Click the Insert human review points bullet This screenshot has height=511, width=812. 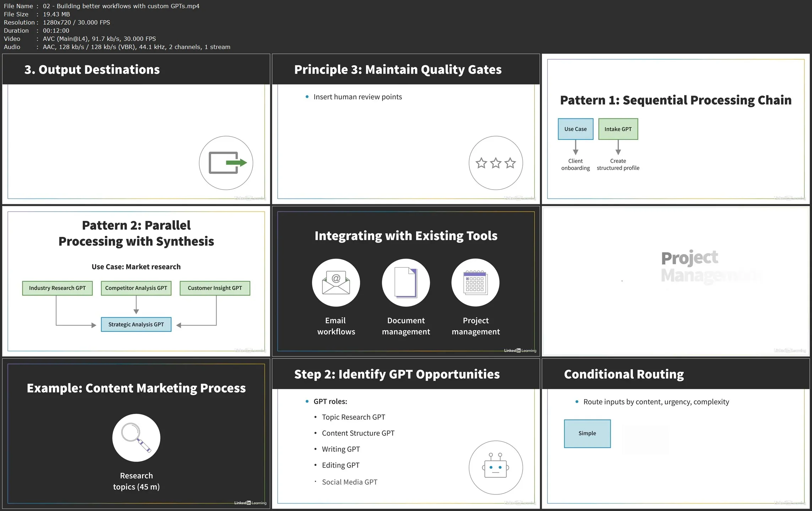(x=358, y=97)
